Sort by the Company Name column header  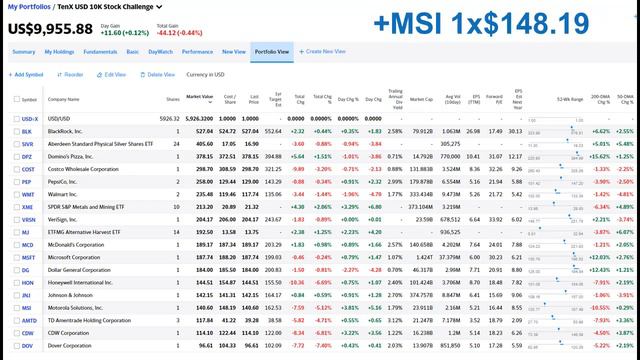click(x=63, y=99)
